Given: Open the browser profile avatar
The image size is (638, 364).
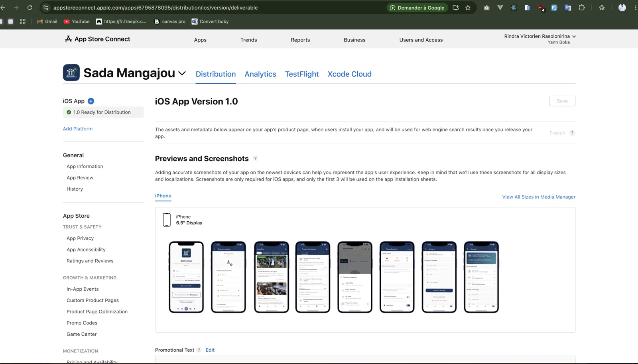Looking at the screenshot, I should click(622, 8).
